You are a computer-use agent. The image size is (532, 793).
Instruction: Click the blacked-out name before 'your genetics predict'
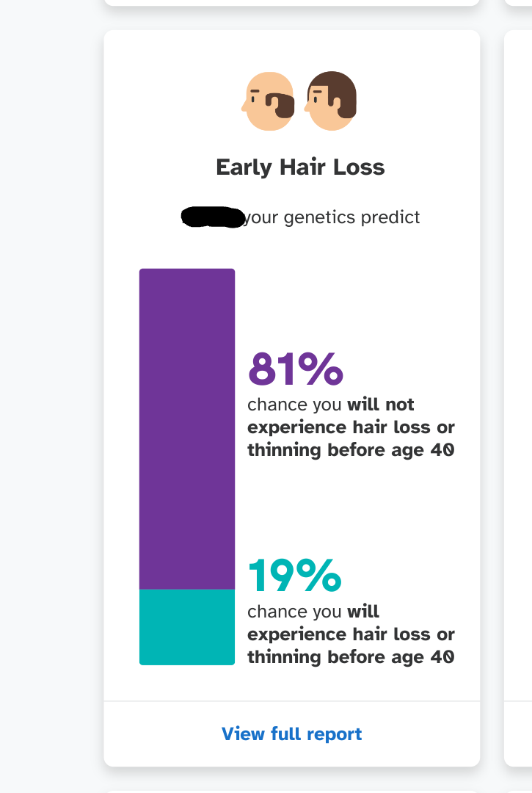[x=213, y=217]
